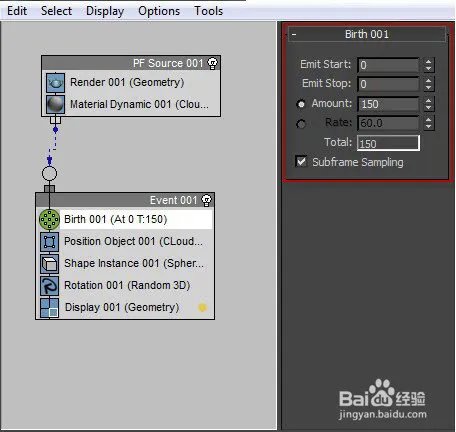Click the Render 001 teapot icon
The width and height of the screenshot is (456, 432).
click(55, 83)
